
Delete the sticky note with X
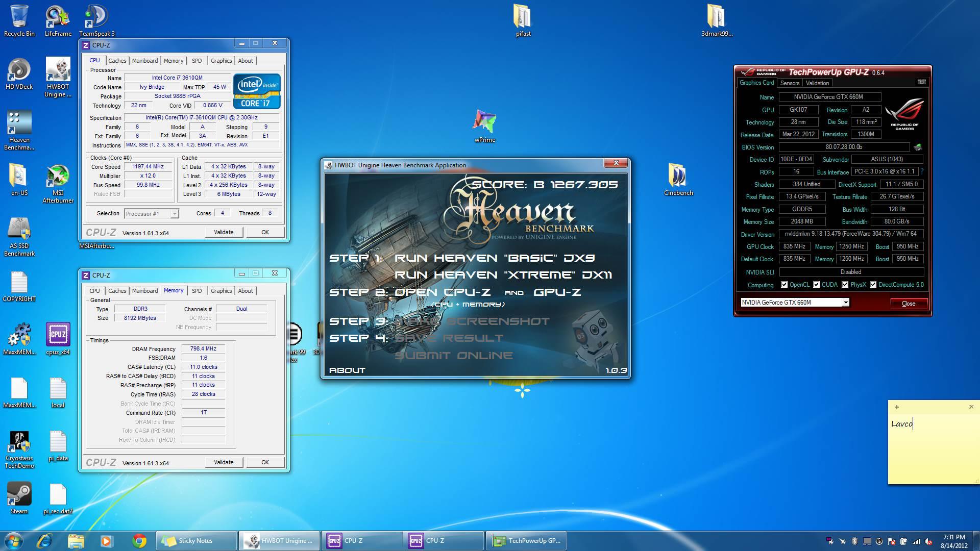pos(971,407)
